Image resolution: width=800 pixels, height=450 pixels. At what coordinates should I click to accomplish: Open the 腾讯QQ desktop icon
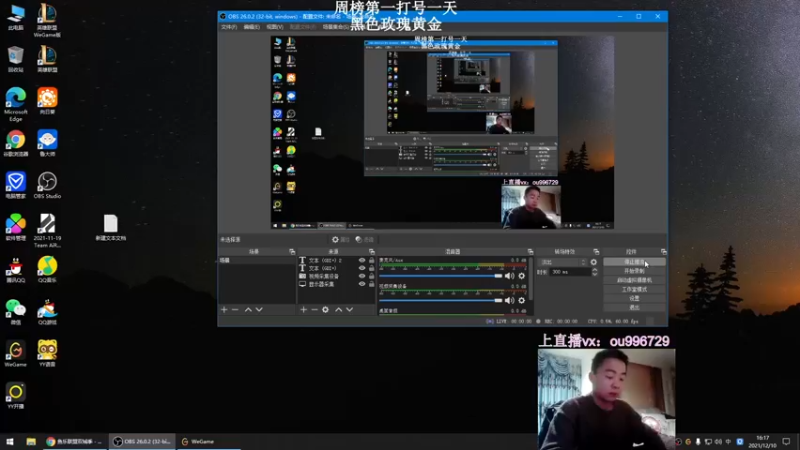tap(15, 270)
